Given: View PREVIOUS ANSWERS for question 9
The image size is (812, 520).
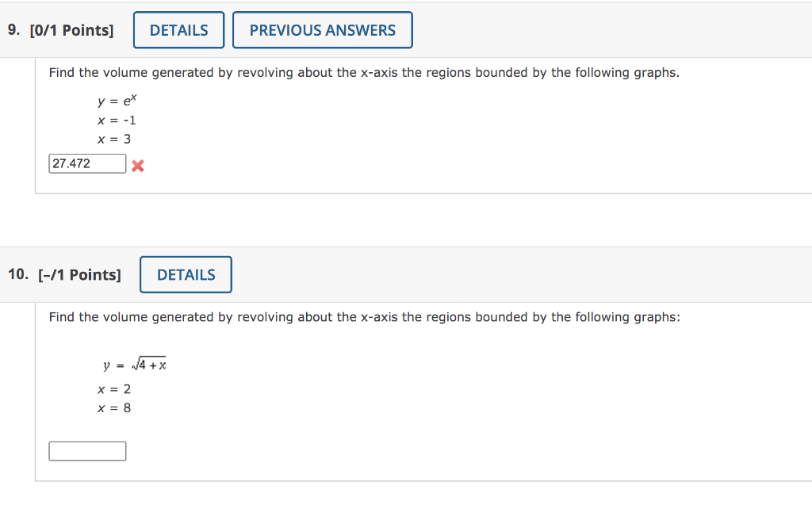Looking at the screenshot, I should pyautogui.click(x=322, y=29).
